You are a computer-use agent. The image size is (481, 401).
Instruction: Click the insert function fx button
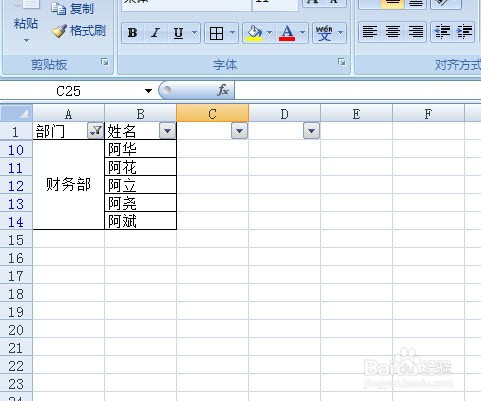coord(223,90)
